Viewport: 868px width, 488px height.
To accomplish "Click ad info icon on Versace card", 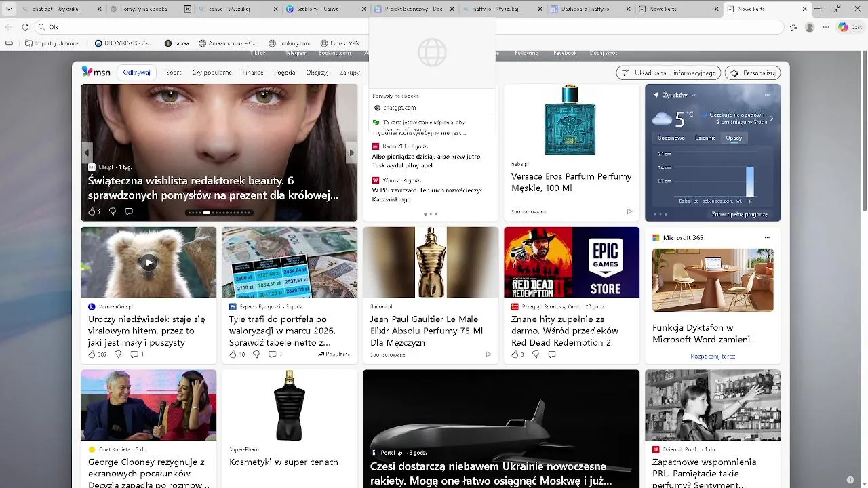I will (629, 211).
